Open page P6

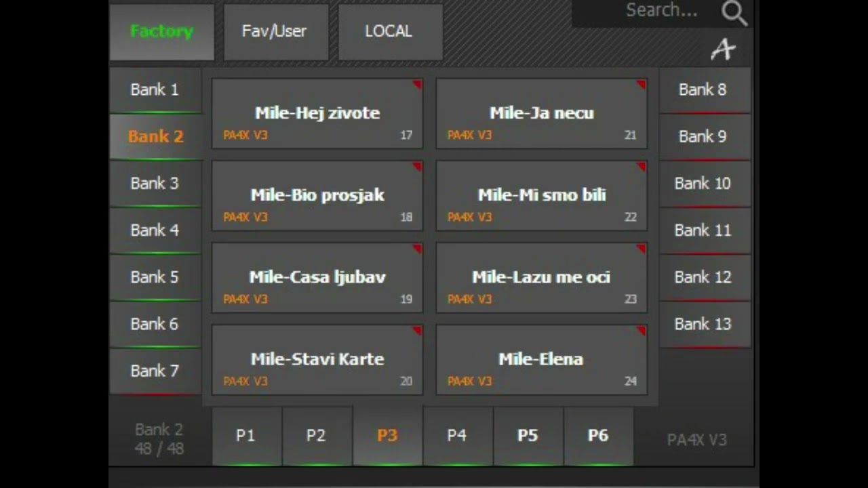(599, 436)
